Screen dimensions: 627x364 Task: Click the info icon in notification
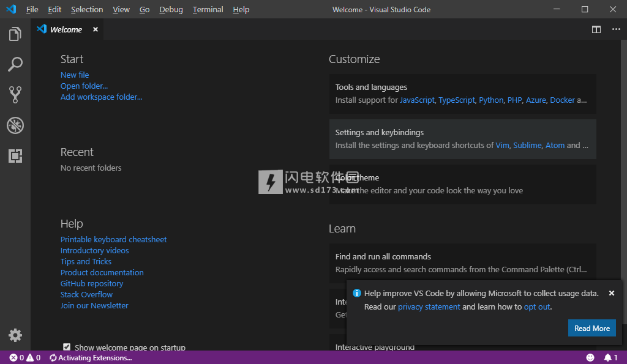[357, 293]
